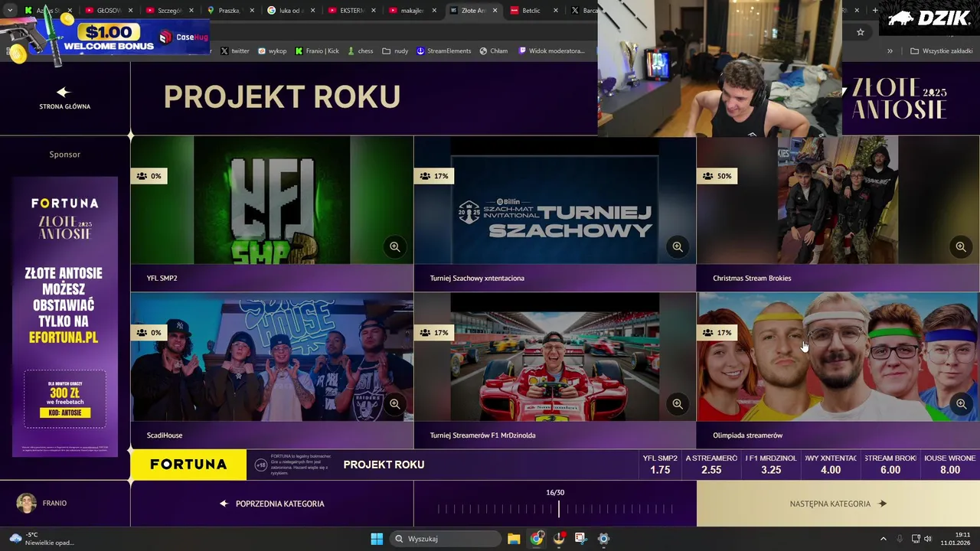The width and height of the screenshot is (980, 551).
Task: Click ScadiHouse nominee thumbnail
Action: pos(272,357)
